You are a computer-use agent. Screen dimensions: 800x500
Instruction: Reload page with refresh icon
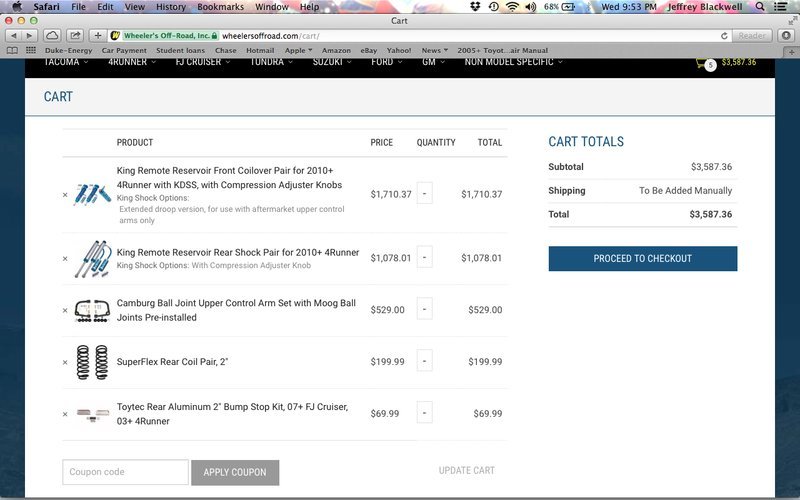click(723, 36)
